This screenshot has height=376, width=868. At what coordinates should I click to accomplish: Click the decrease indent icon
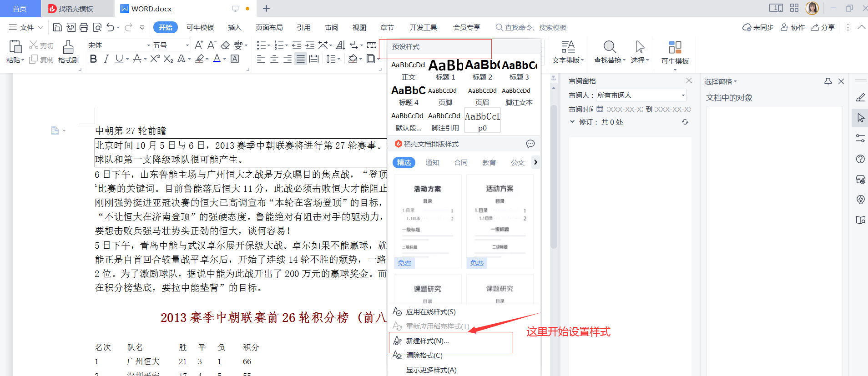[x=297, y=45]
